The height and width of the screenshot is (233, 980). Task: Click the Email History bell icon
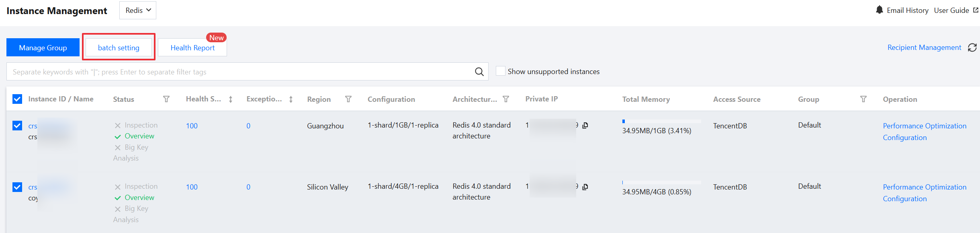click(879, 10)
